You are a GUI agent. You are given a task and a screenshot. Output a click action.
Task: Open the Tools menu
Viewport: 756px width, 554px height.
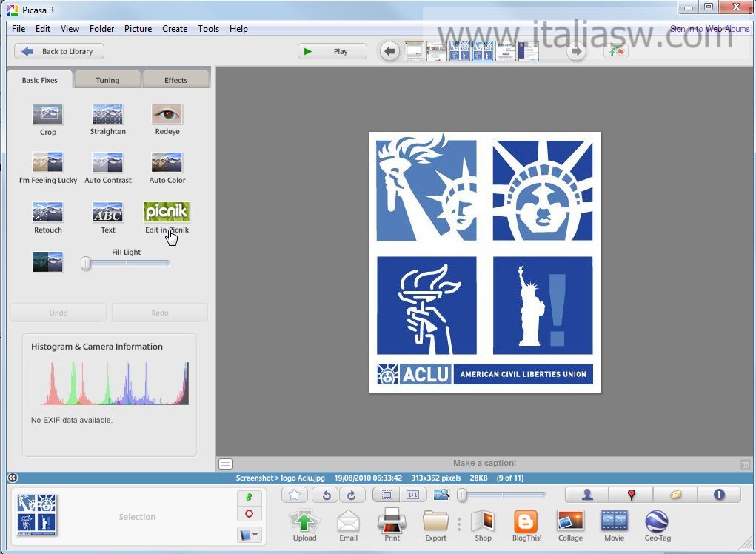(208, 28)
